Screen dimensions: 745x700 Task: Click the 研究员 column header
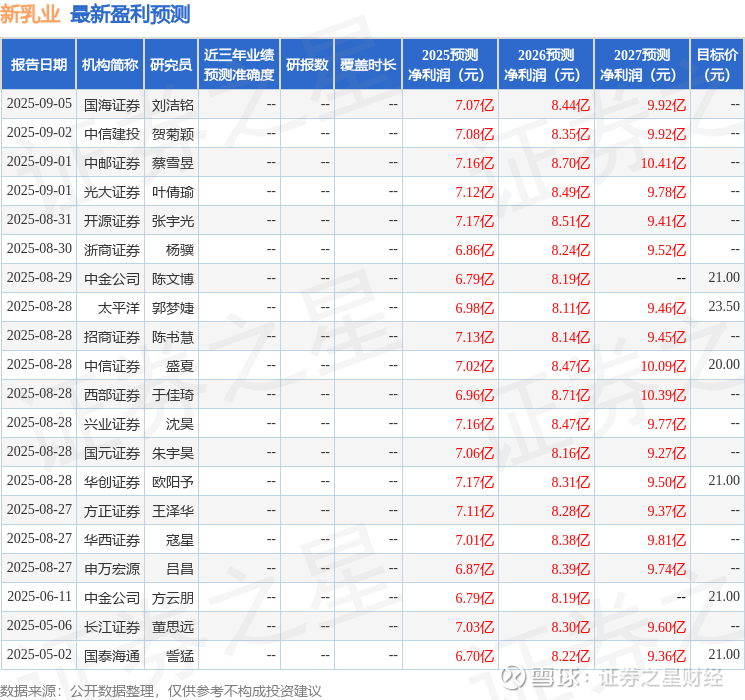click(171, 65)
